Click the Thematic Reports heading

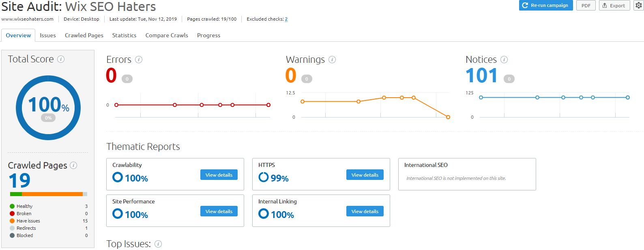[x=143, y=147]
